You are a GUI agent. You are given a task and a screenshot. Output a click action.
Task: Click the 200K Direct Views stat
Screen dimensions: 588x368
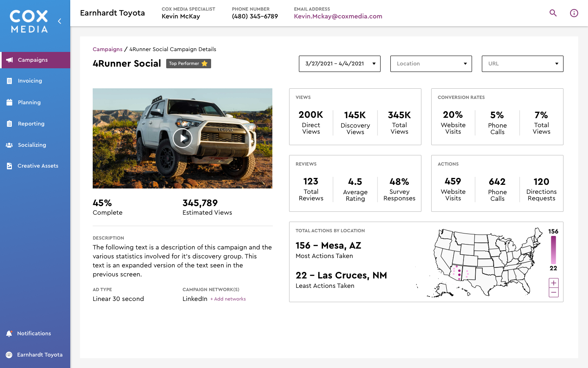coord(311,122)
